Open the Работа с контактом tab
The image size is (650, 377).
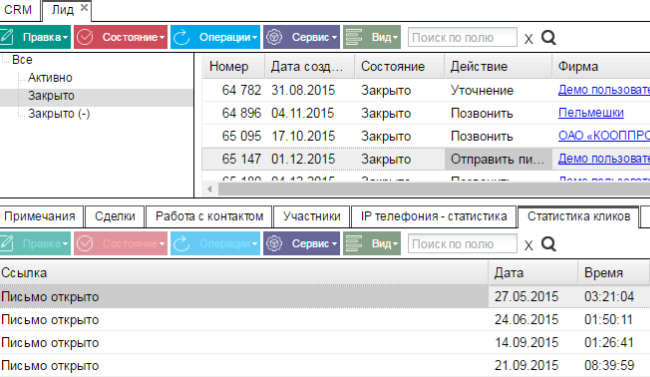pyautogui.click(x=209, y=216)
